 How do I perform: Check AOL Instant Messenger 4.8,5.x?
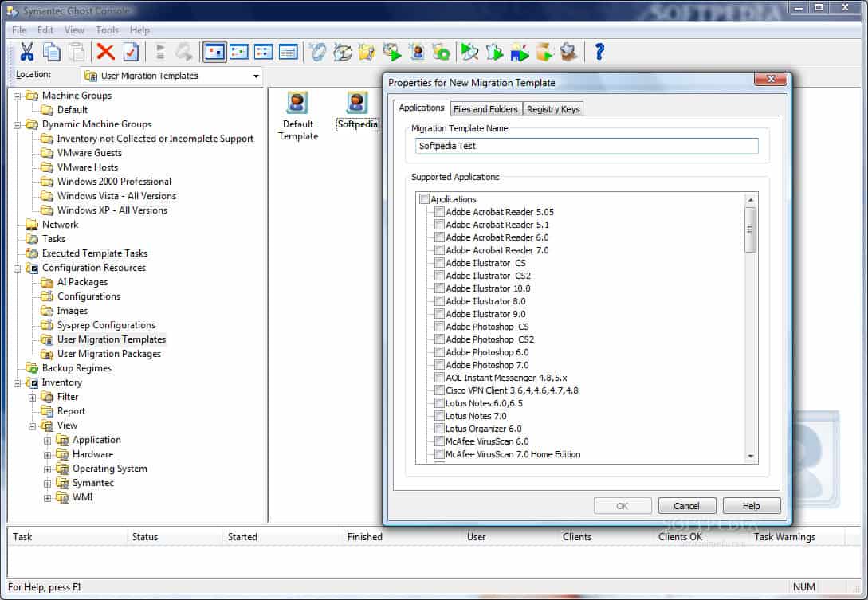tap(439, 377)
